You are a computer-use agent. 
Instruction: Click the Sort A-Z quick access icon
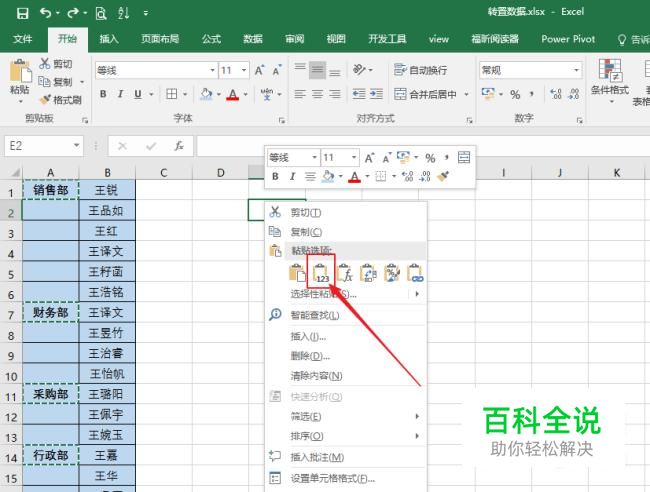click(124, 13)
